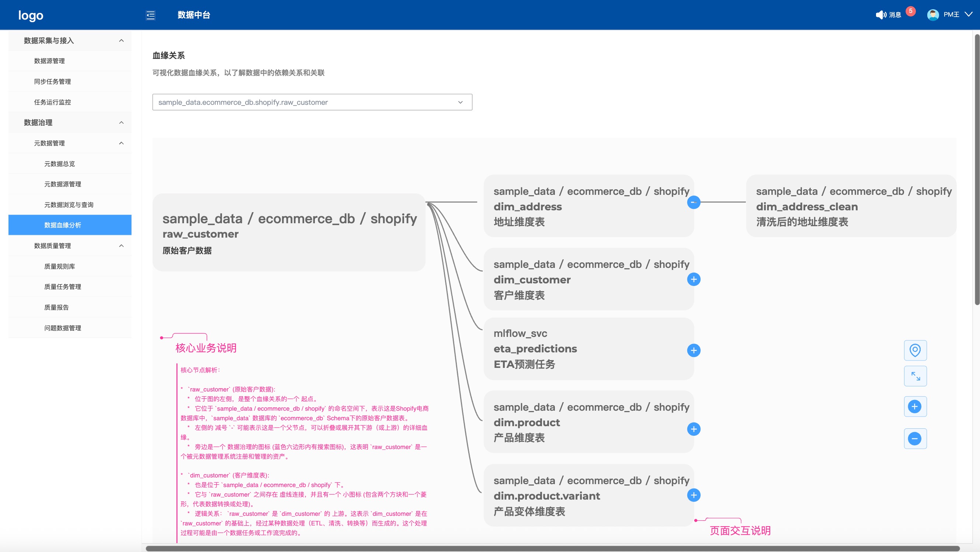Click the 核心业务说明 annotation heading
This screenshot has width=980, height=552.
(x=206, y=348)
